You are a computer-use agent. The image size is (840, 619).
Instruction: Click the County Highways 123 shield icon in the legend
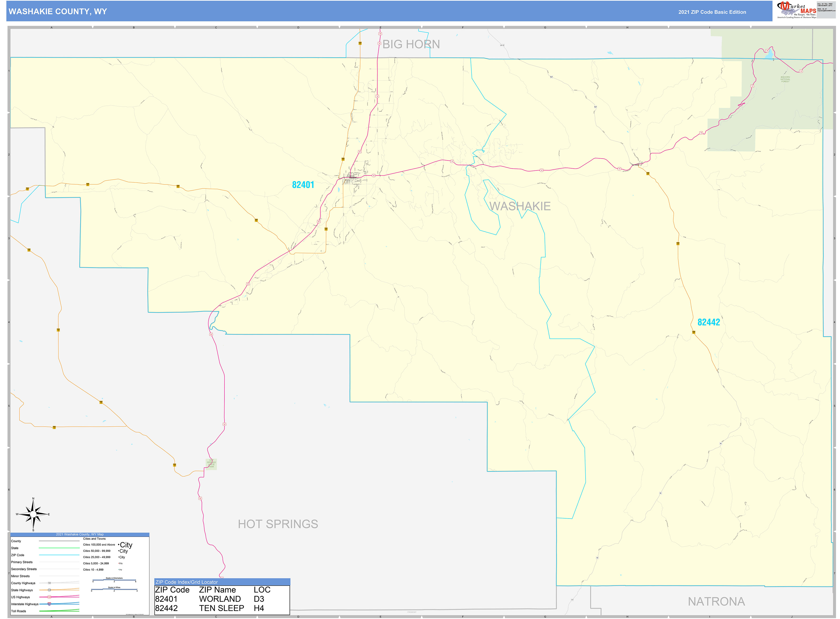(x=49, y=583)
